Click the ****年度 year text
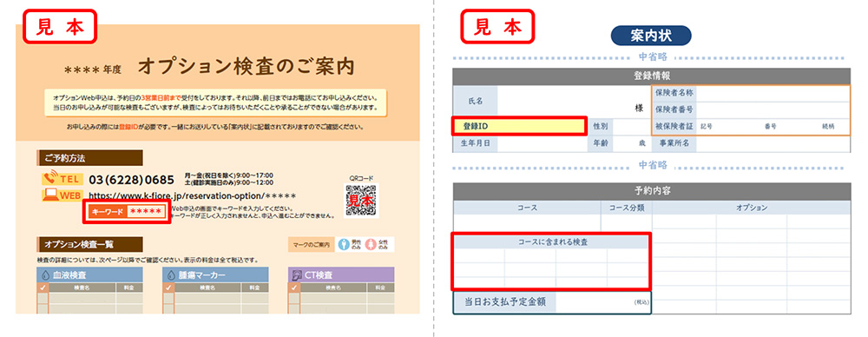 click(x=92, y=69)
